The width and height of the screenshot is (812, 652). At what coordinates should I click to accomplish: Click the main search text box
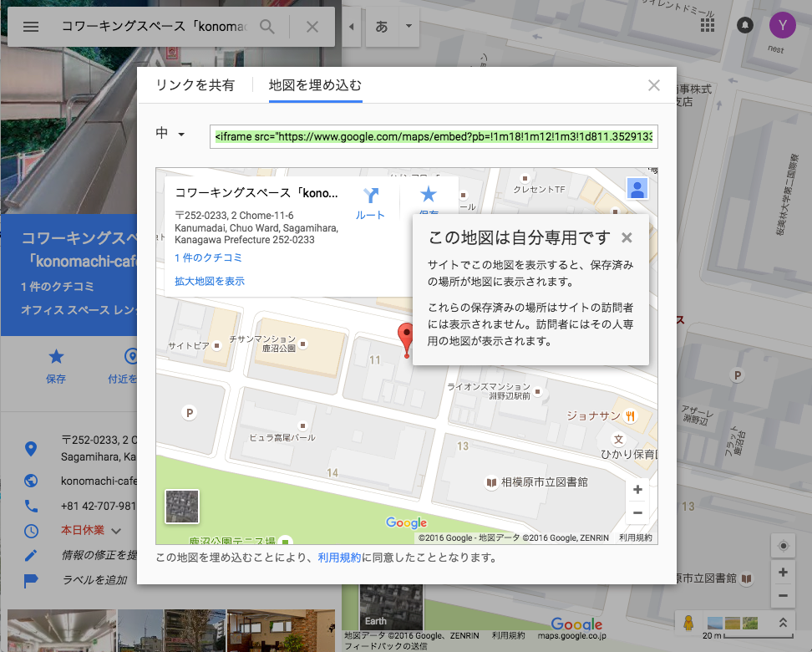point(155,27)
